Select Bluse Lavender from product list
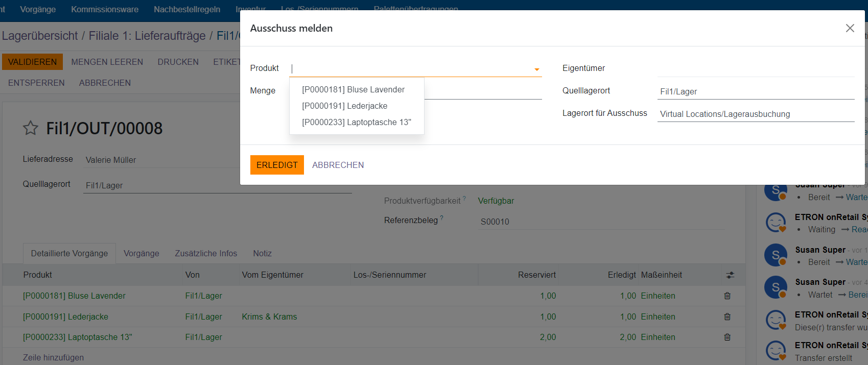The width and height of the screenshot is (868, 365). [353, 90]
